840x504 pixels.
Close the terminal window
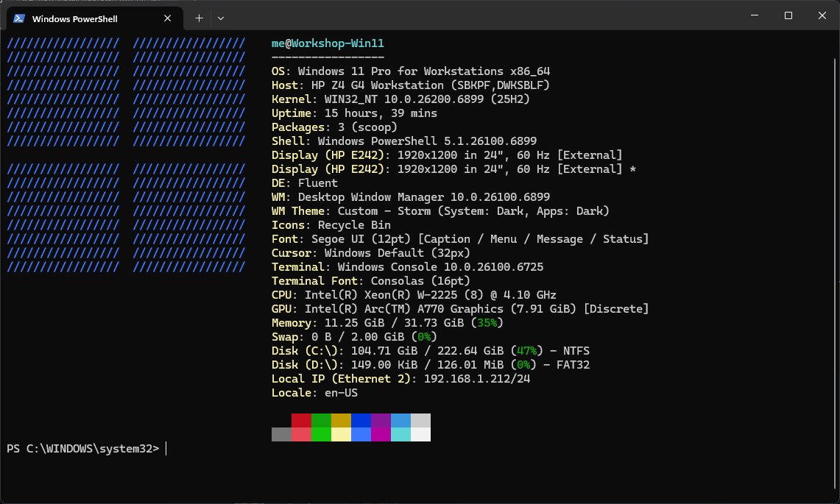822,15
